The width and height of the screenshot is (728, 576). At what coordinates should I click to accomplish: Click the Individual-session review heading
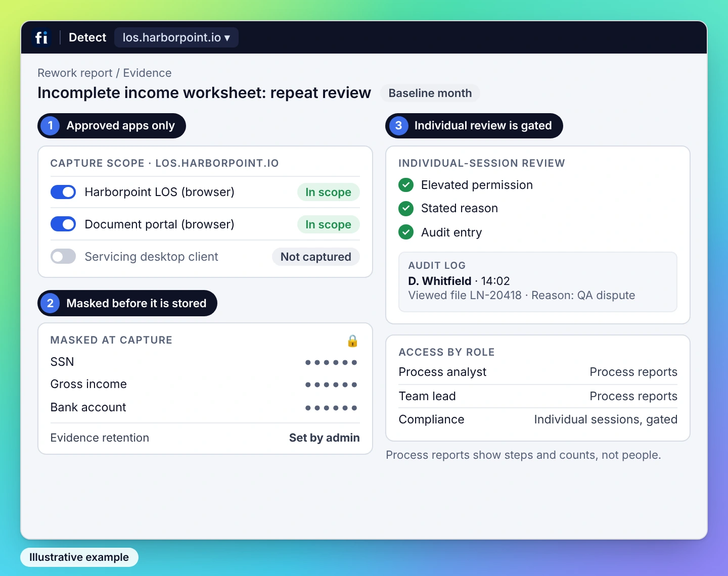pyautogui.click(x=482, y=163)
